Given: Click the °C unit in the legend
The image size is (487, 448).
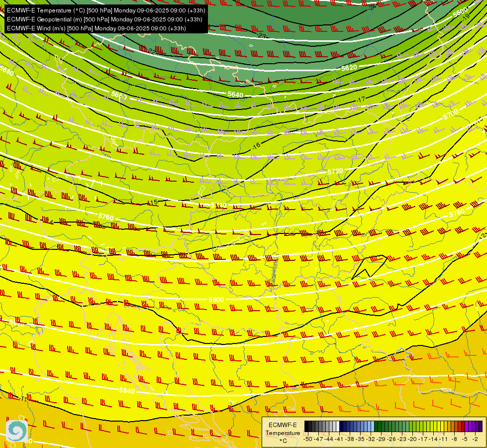Looking at the screenshot, I should [x=283, y=441].
